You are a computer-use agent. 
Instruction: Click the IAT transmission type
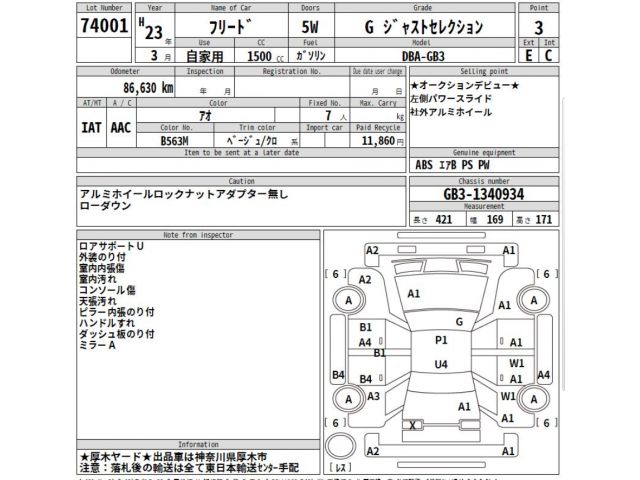(x=93, y=129)
